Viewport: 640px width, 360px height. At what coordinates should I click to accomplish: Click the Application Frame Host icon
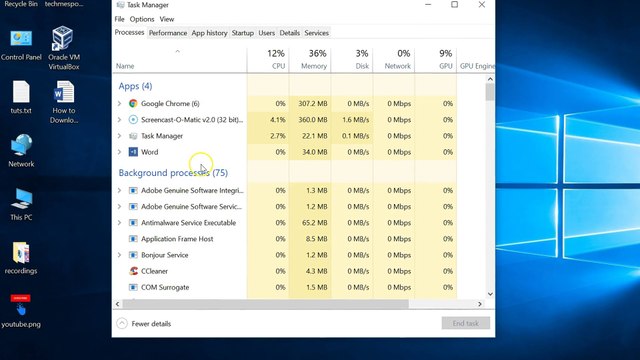coord(133,239)
